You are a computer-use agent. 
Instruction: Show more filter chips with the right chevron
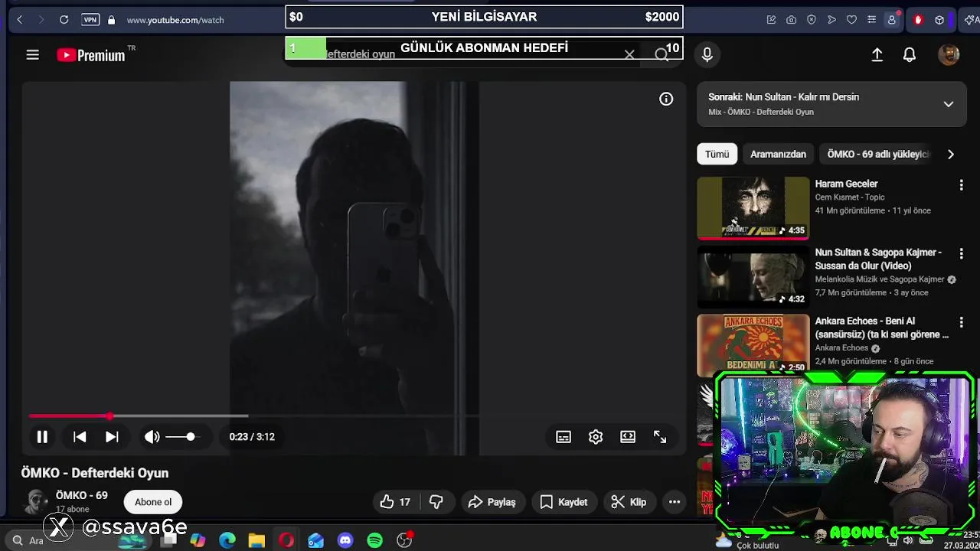tap(950, 154)
